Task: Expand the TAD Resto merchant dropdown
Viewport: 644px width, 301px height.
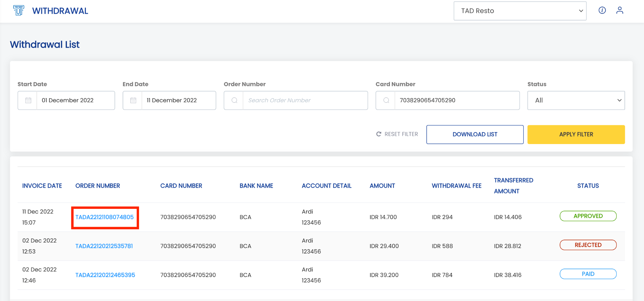Action: click(520, 11)
